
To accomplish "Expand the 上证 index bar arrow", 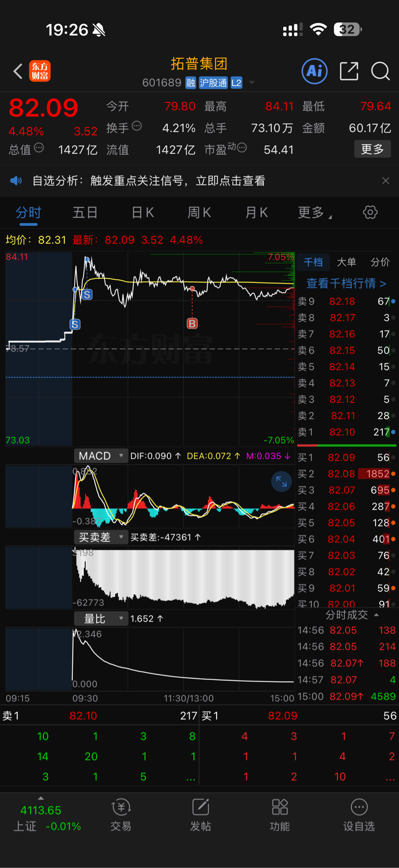I will point(41,798).
